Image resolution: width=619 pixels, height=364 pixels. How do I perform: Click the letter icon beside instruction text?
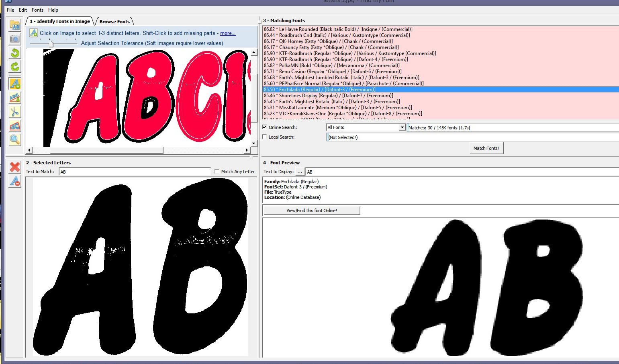click(x=33, y=33)
